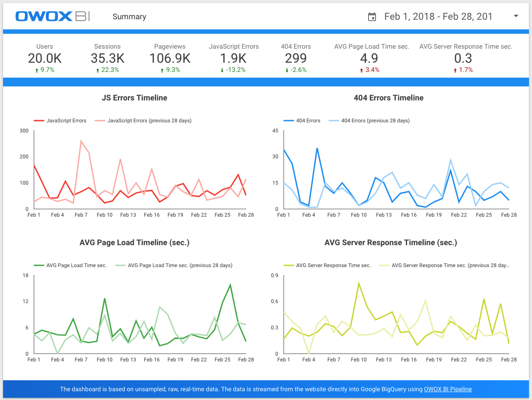Click the 0.9 axis label in Server Response chart
The image size is (532, 400).
(x=274, y=275)
